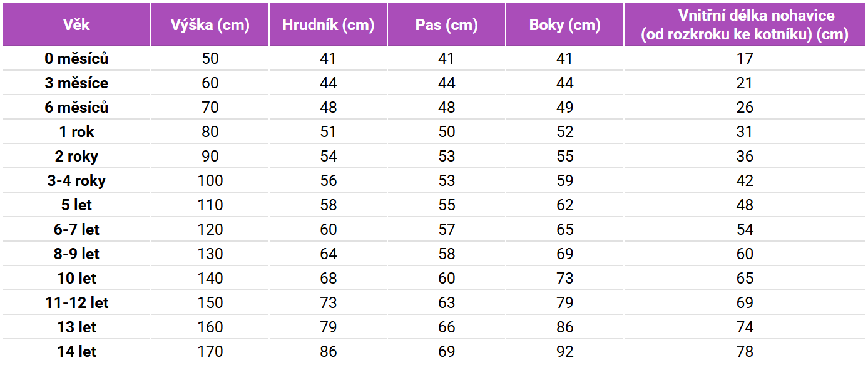This screenshot has height=365, width=868.
Task: Select the 1 rok row label
Action: click(76, 132)
